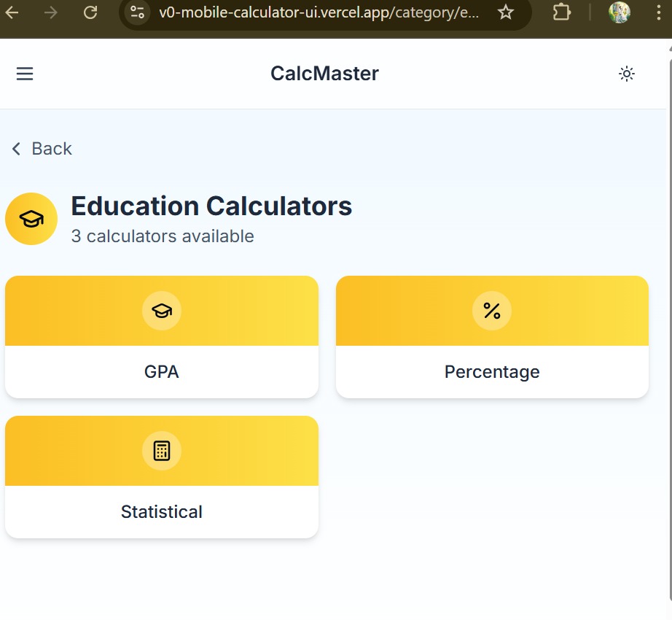The image size is (672, 620).
Task: Bookmark this page with the star icon
Action: click(x=506, y=12)
